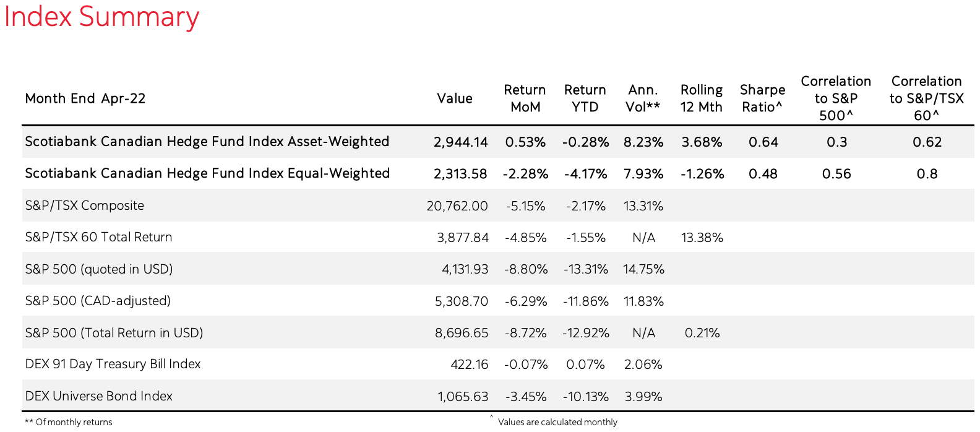The image size is (980, 432).
Task: Click the Return YTD column header
Action: (x=585, y=98)
